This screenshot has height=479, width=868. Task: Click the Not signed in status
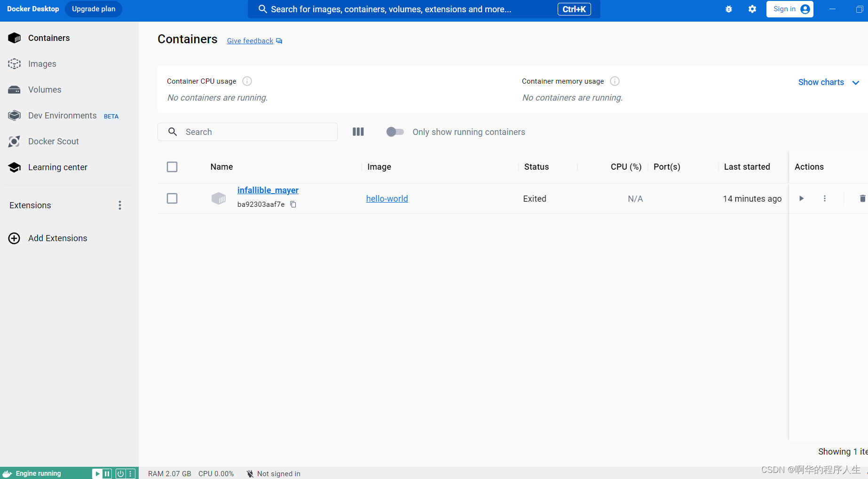[274, 474]
